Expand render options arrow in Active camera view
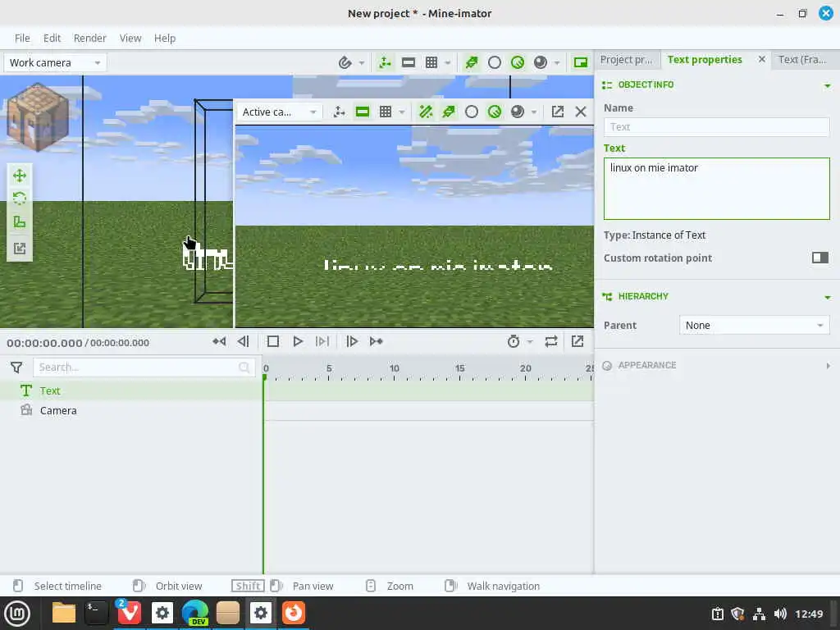This screenshot has height=630, width=840. pyautogui.click(x=533, y=112)
